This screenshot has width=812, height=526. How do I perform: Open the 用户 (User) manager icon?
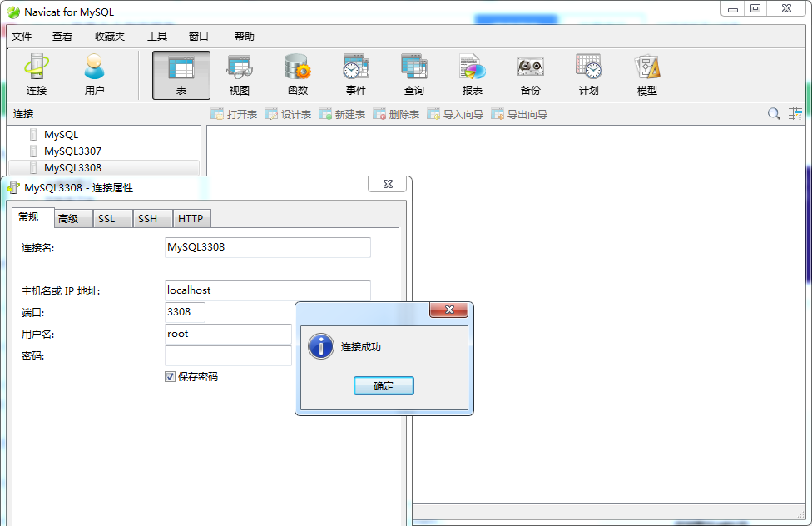coord(95,76)
